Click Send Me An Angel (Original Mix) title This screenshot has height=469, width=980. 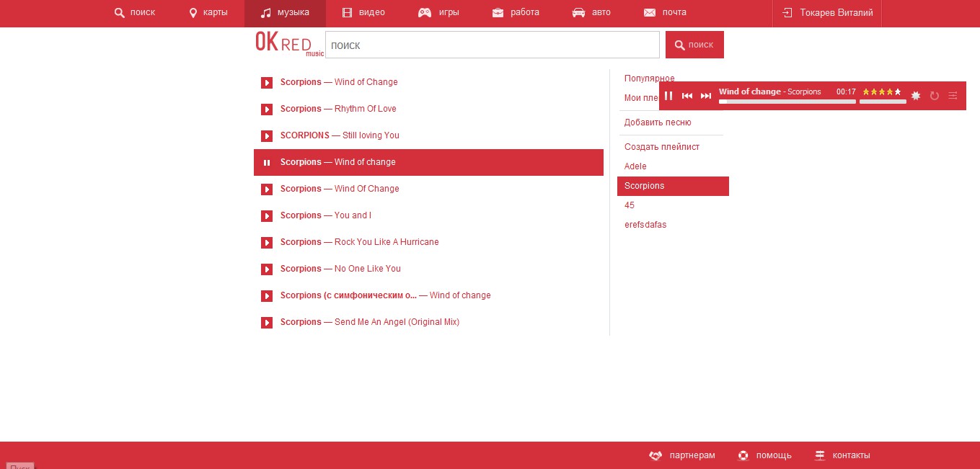tap(397, 322)
